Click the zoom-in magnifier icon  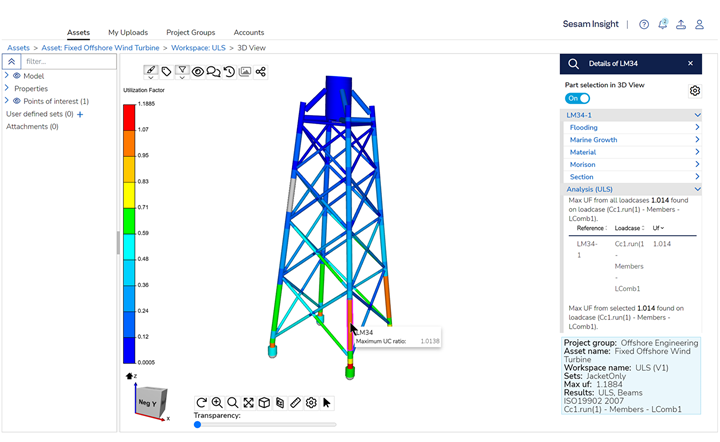pos(217,403)
